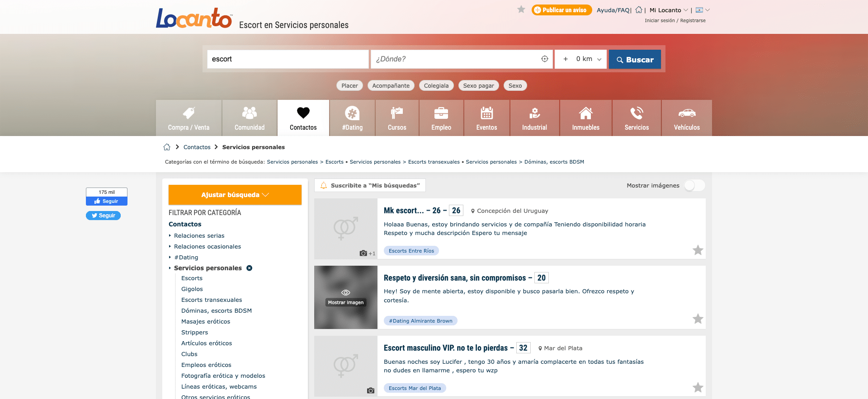Switch to the Contactos category tab

tap(303, 118)
